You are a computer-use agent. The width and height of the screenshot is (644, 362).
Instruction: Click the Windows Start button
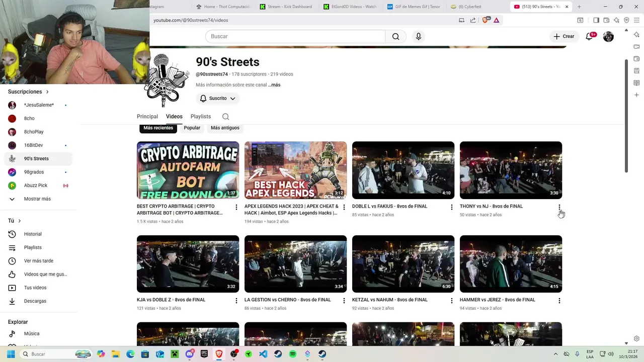coord(11,354)
